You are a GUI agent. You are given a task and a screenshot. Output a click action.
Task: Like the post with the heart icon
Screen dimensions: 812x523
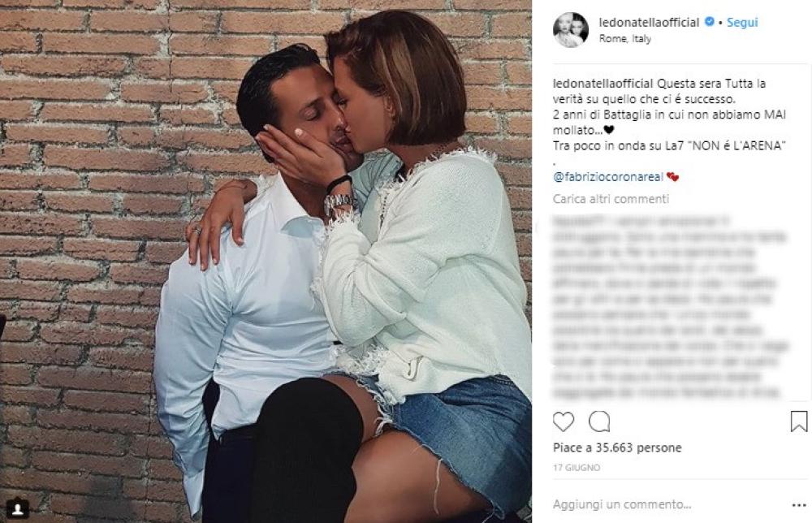click(564, 422)
